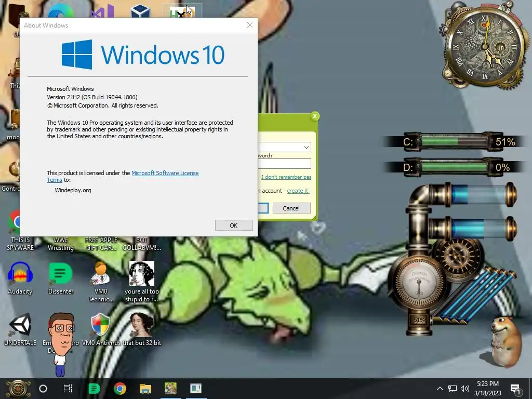Click the hamster desktop pet
532x399 pixels.
tap(506, 343)
